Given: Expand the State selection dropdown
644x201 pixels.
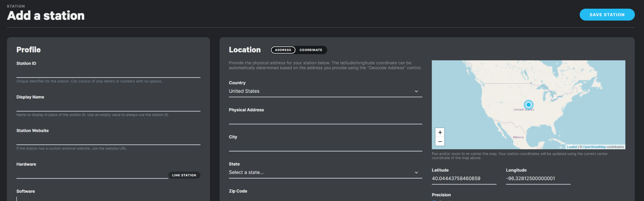Looking at the screenshot, I should click(x=325, y=172).
